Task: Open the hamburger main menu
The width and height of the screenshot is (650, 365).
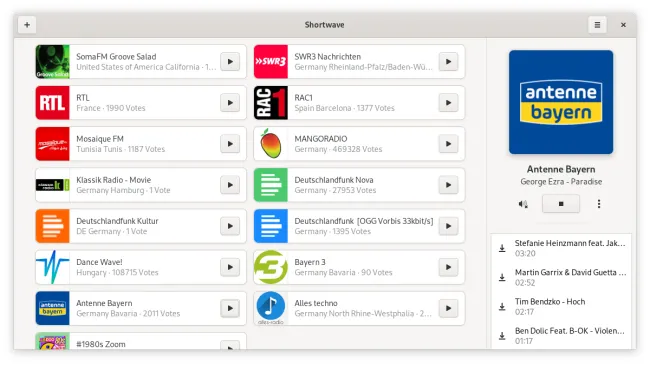Action: click(597, 25)
